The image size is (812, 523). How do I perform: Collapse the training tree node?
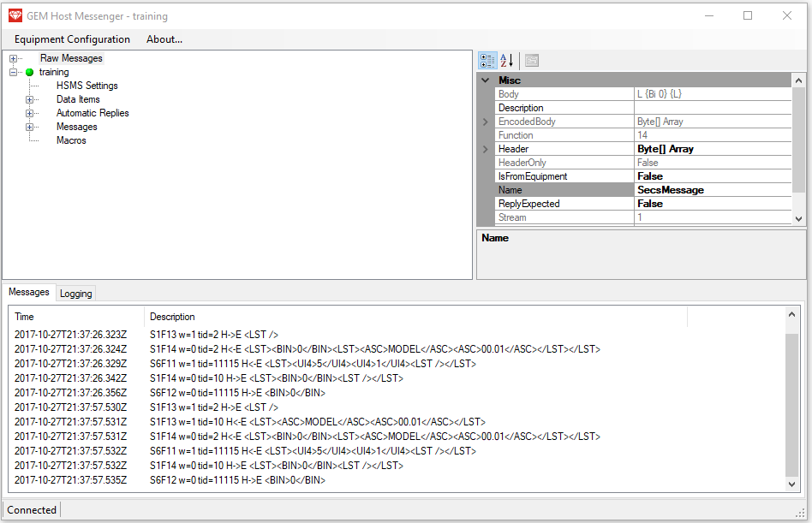coord(14,73)
